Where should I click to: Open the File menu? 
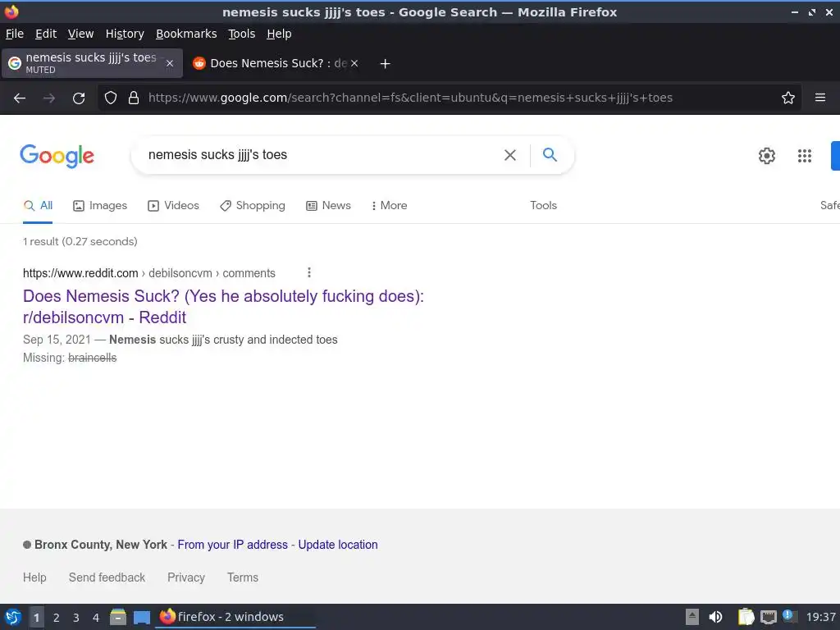[x=15, y=34]
